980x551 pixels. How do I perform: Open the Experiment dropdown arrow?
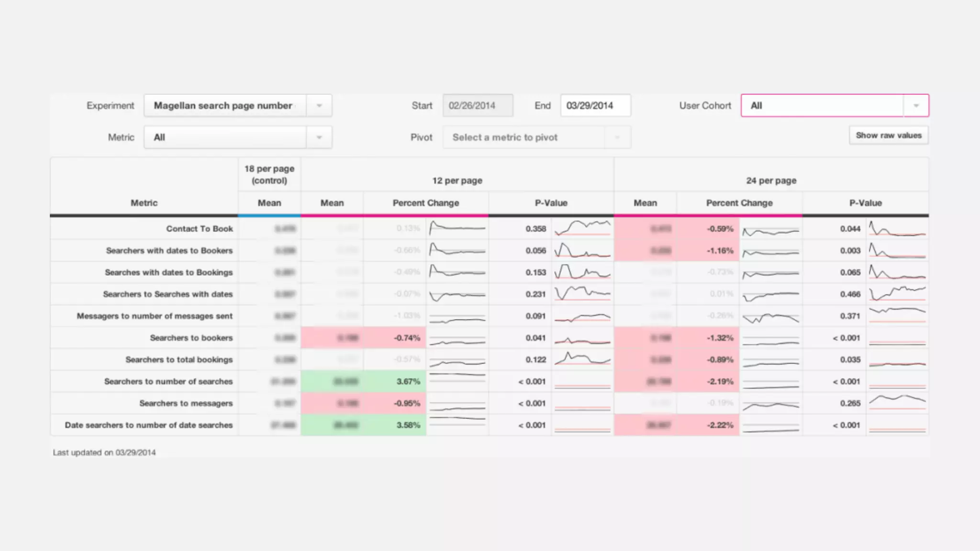tap(319, 106)
